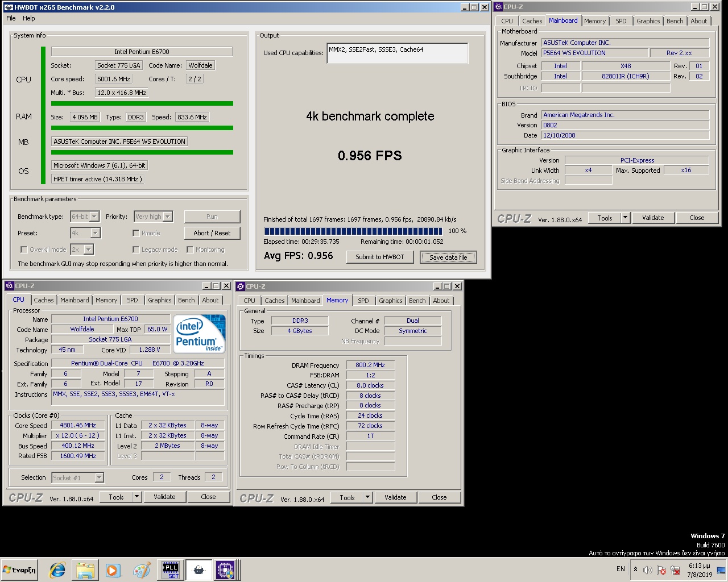Click the Mainboard CPU-Z window title icon

coord(498,7)
